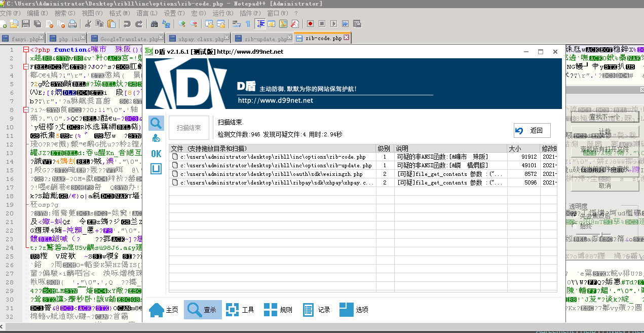The image size is (644, 333).
Task: Open the 插件(P) menu
Action: pos(250,13)
